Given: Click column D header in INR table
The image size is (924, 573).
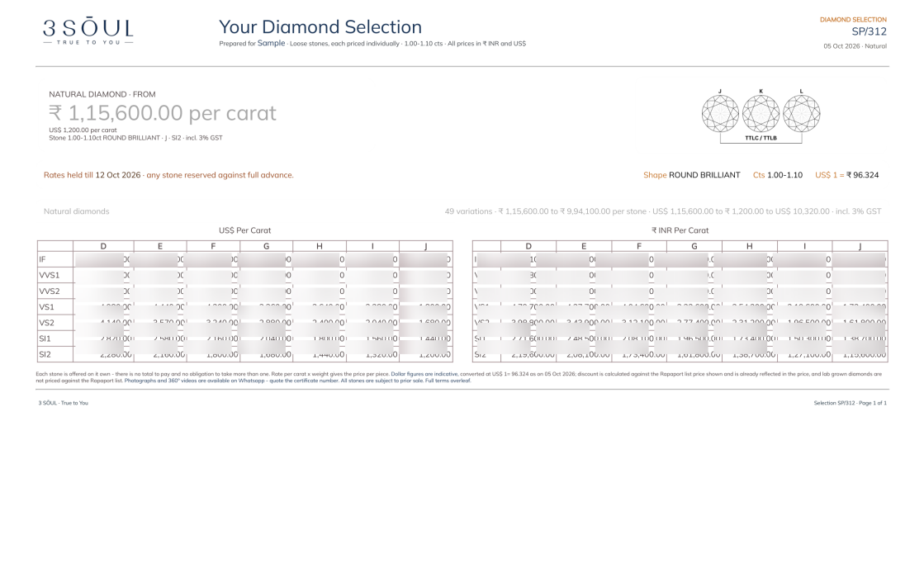Looking at the screenshot, I should [528, 246].
